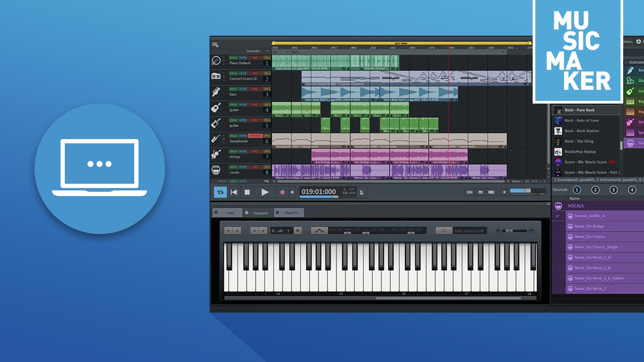Arm REC on the bass track

[x=255, y=89]
